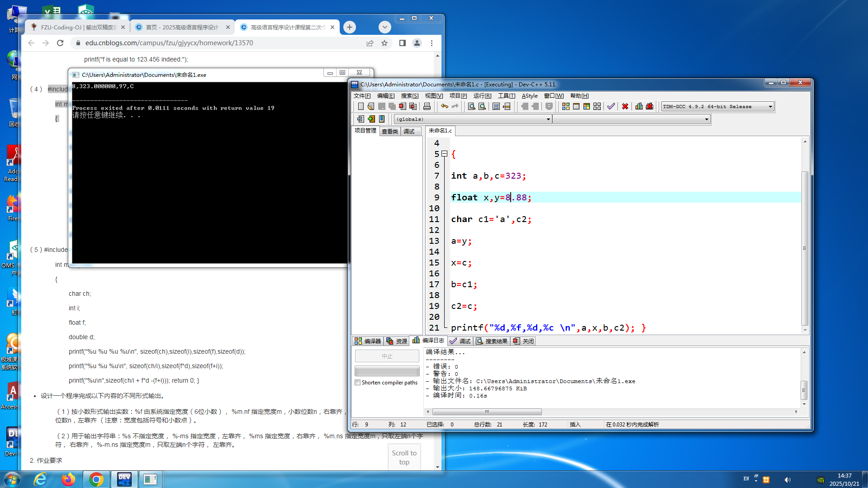Open the AStyle menu

(x=530, y=96)
